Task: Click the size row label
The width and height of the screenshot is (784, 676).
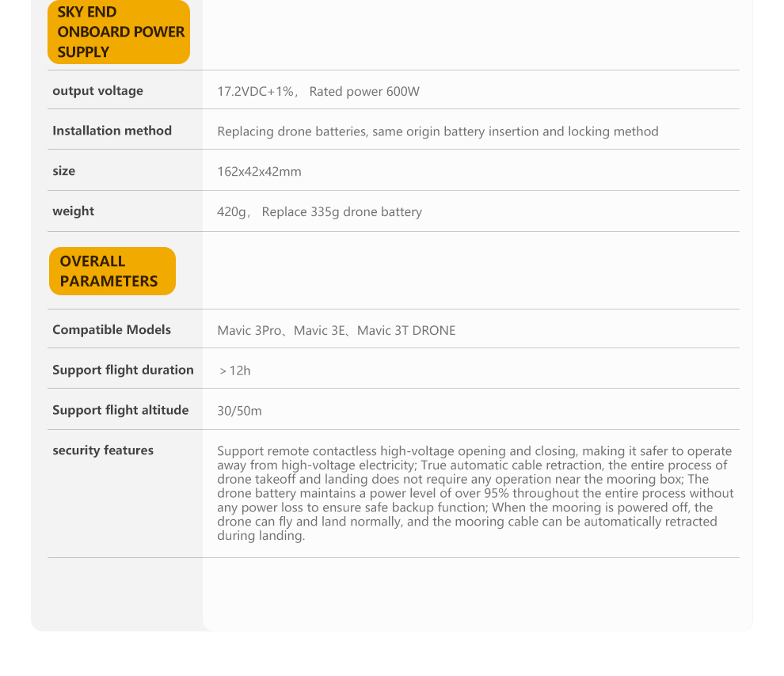Action: 64,171
